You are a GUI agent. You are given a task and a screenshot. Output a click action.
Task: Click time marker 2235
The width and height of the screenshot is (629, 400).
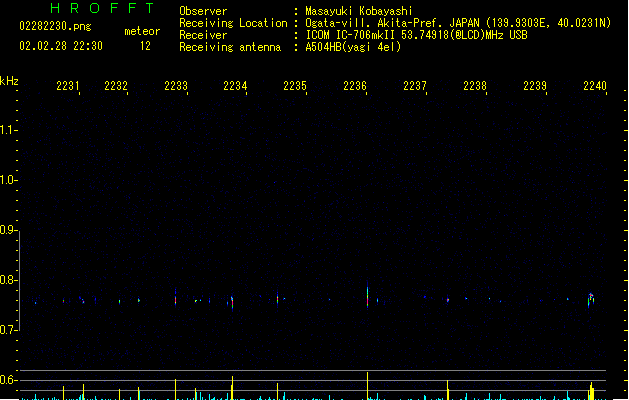pos(295,86)
